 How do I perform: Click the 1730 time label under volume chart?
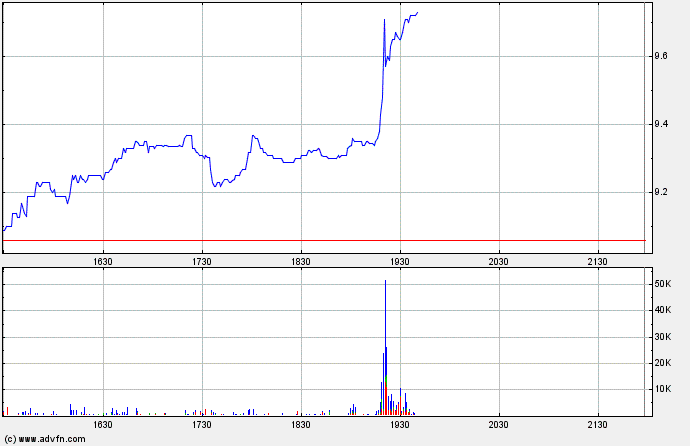202,424
